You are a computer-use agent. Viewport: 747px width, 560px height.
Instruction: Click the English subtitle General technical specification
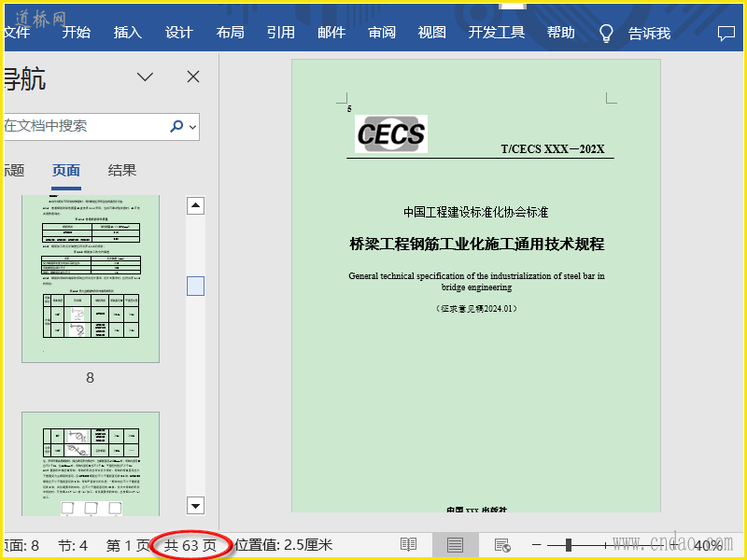point(476,282)
